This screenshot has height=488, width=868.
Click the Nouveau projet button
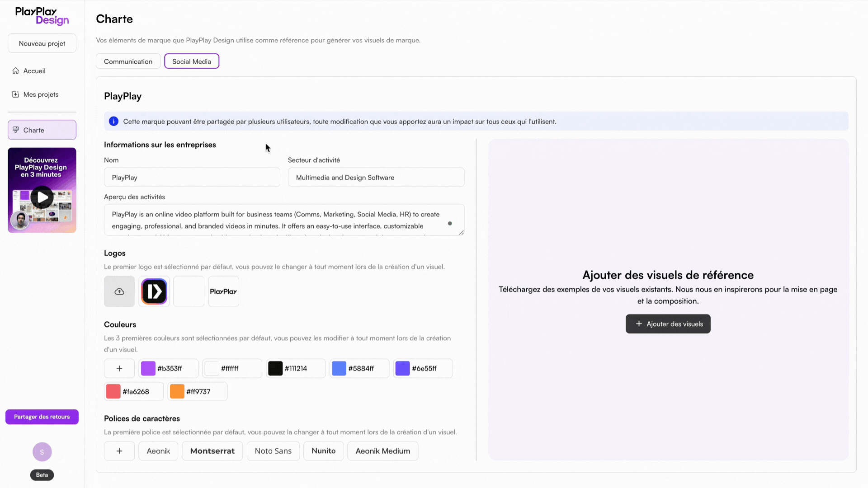click(42, 43)
